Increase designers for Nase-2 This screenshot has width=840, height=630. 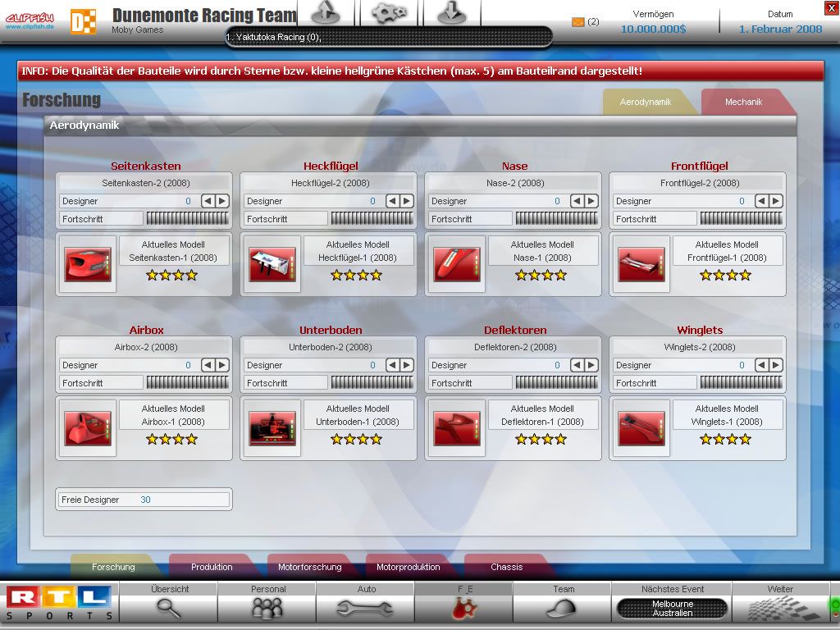(x=591, y=201)
